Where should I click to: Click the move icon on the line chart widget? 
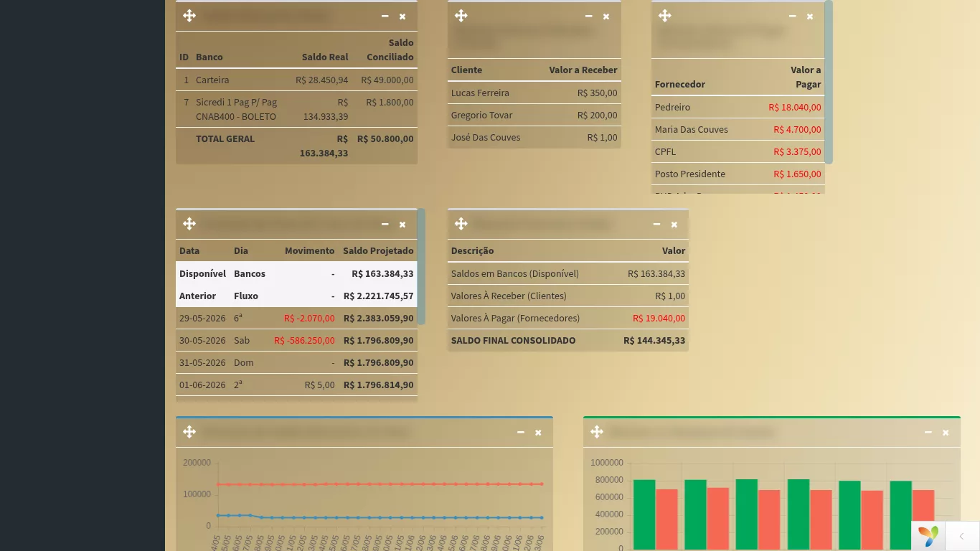(x=189, y=432)
